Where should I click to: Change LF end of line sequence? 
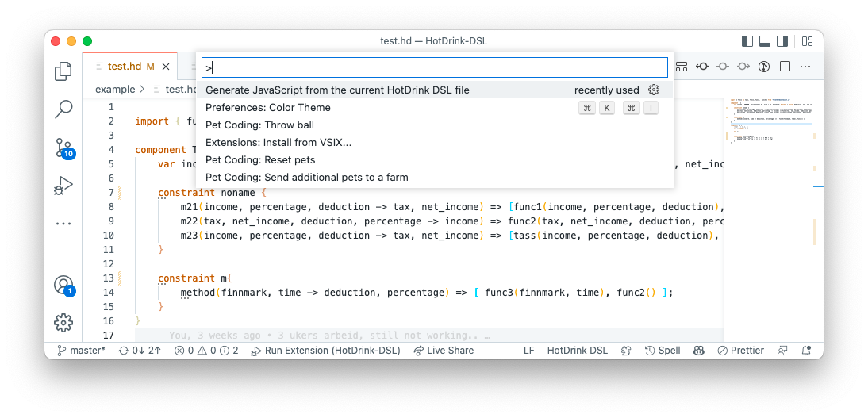tap(528, 351)
